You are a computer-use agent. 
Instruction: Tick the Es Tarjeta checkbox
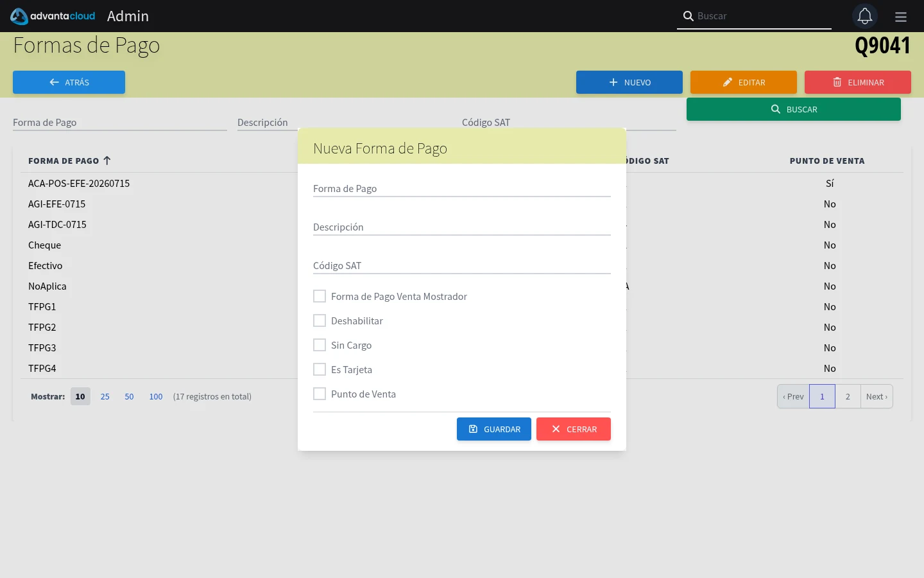coord(320,369)
